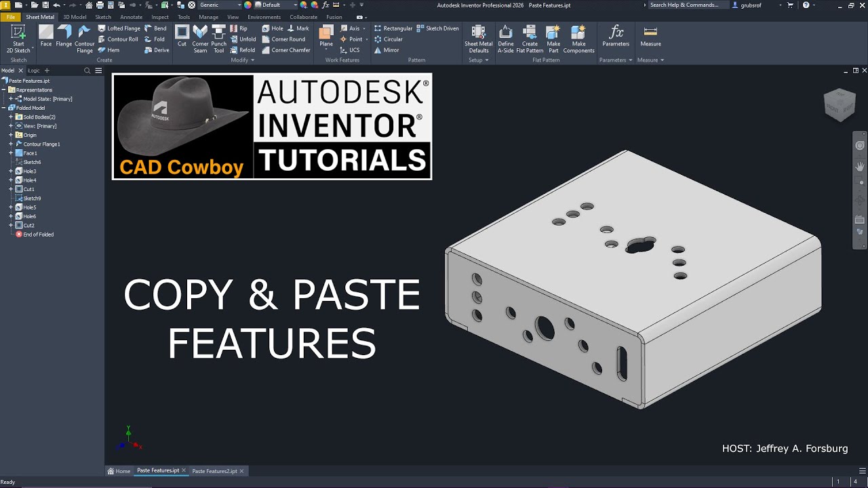Select the Hem tool
868x488 pixels.
(108, 50)
